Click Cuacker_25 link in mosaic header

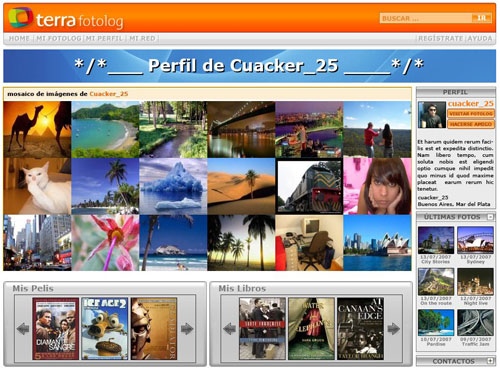tap(109, 94)
